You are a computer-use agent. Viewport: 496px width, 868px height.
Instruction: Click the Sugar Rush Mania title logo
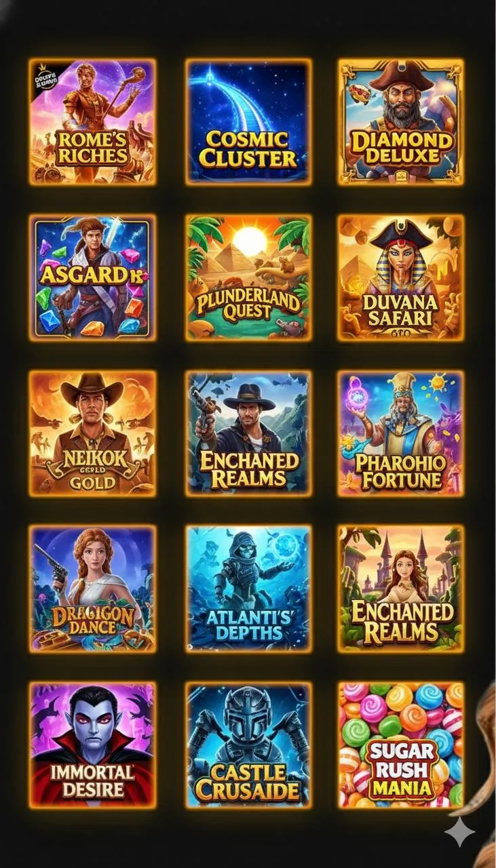click(400, 770)
